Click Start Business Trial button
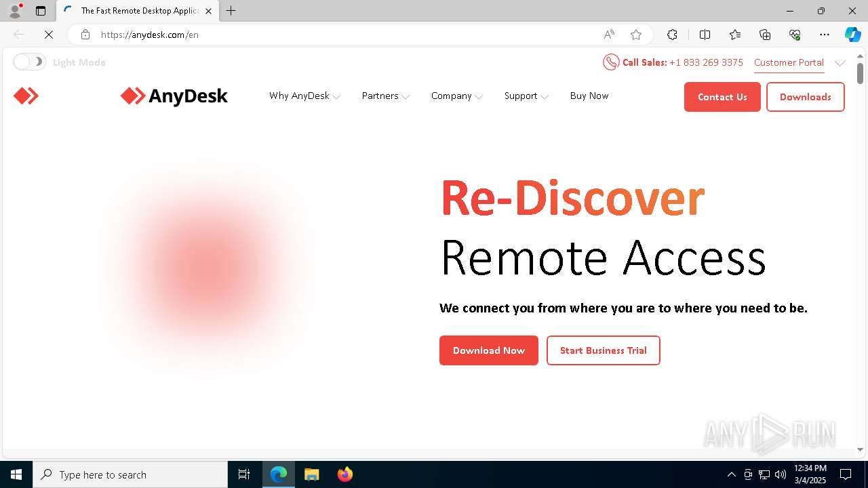 point(604,350)
